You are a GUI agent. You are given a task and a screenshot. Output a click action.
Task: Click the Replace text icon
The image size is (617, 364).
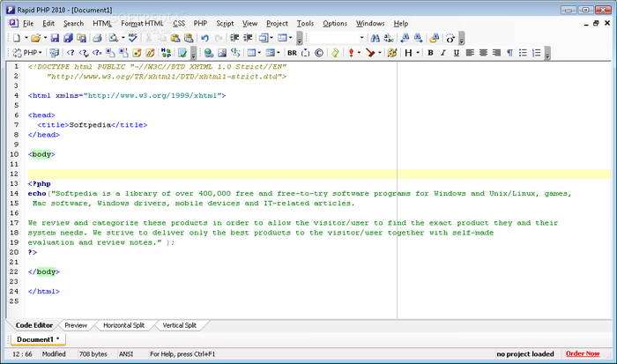(x=389, y=38)
